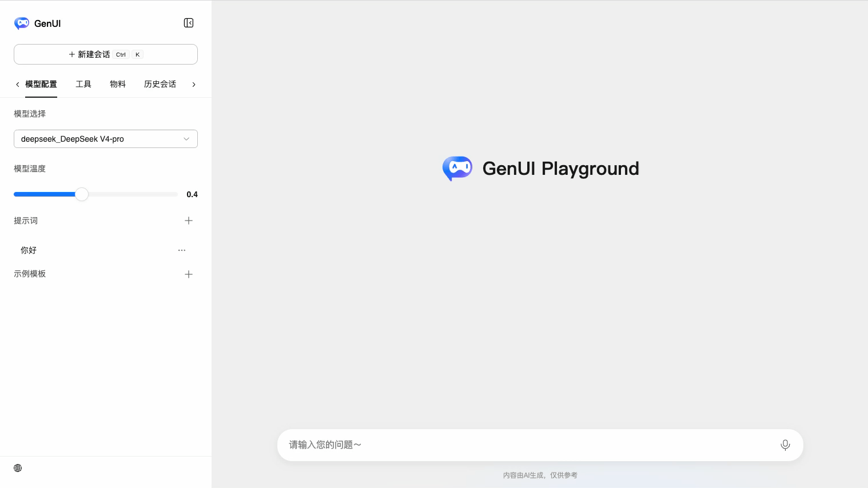Collapse the sidebar panel icon
The image size is (868, 488).
(x=189, y=23)
